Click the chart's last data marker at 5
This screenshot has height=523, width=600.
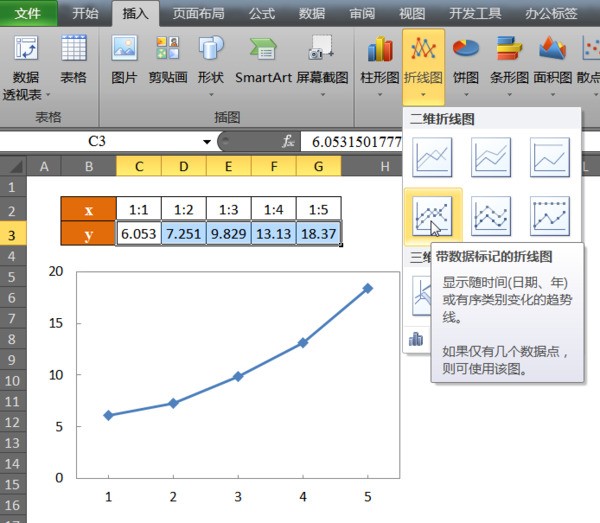368,288
